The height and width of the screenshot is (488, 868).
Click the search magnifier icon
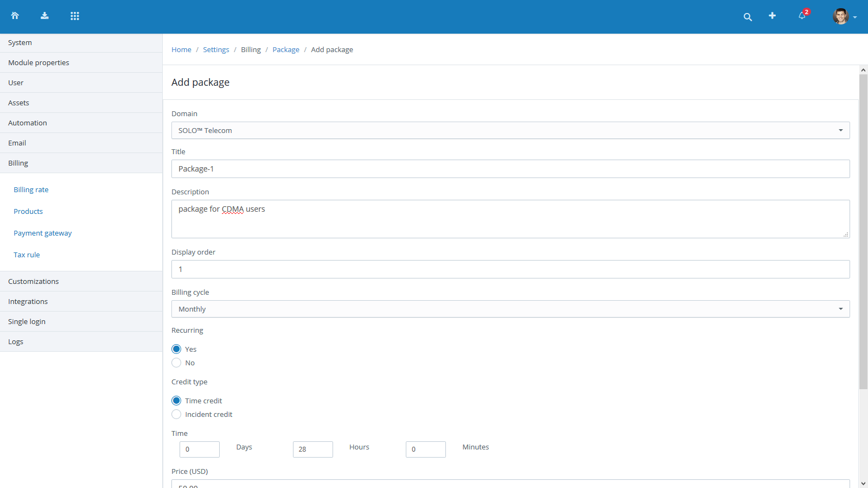click(748, 17)
